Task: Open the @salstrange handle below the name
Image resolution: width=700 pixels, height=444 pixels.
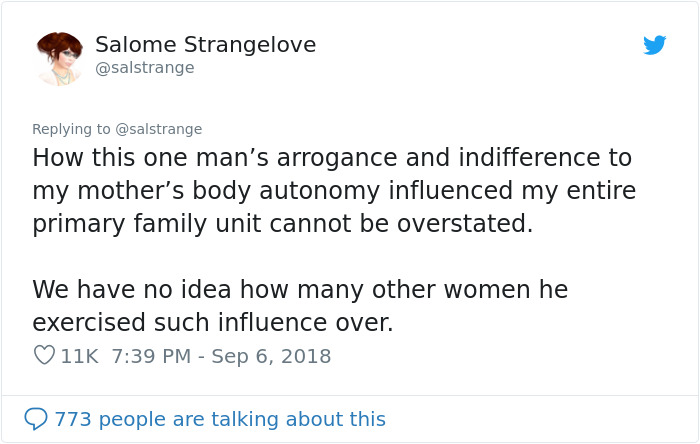Action: (145, 68)
